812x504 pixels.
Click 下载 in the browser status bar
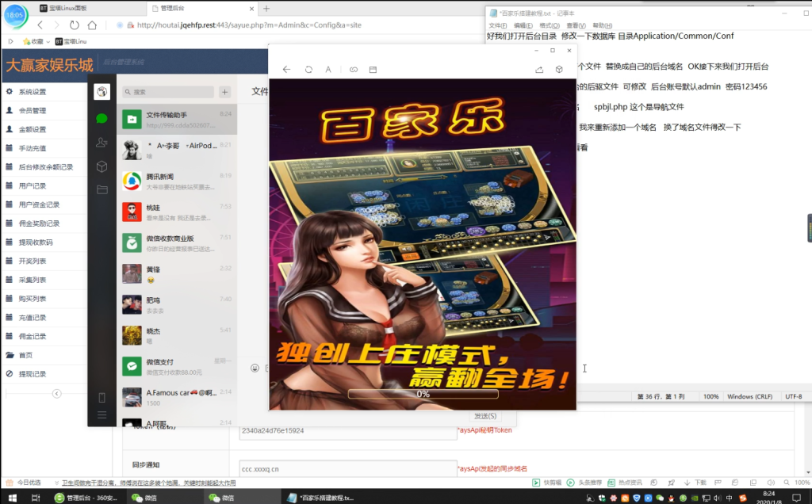[695, 483]
